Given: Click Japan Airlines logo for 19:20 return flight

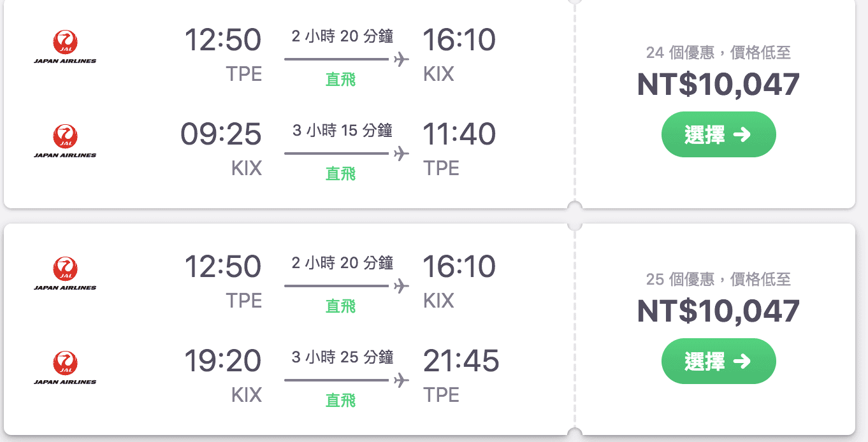Looking at the screenshot, I should coord(65,367).
